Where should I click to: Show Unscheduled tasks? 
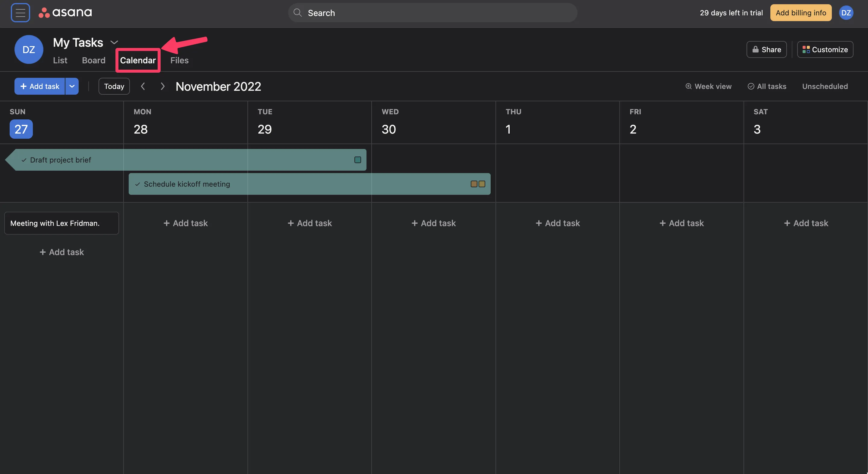[x=825, y=86]
